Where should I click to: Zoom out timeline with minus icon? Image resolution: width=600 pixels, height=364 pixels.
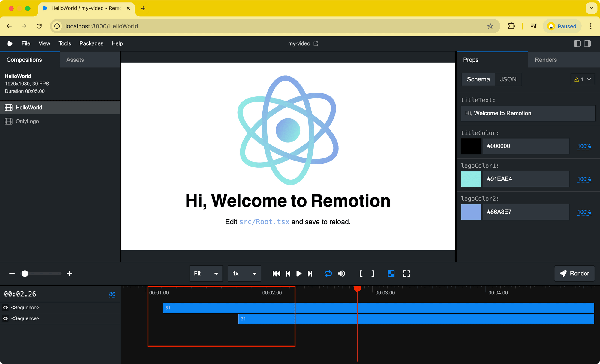pos(12,274)
